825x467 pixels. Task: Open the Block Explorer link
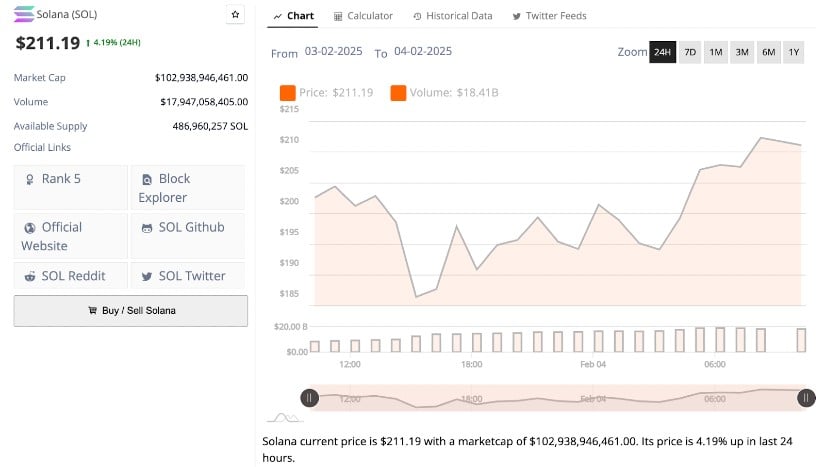186,187
